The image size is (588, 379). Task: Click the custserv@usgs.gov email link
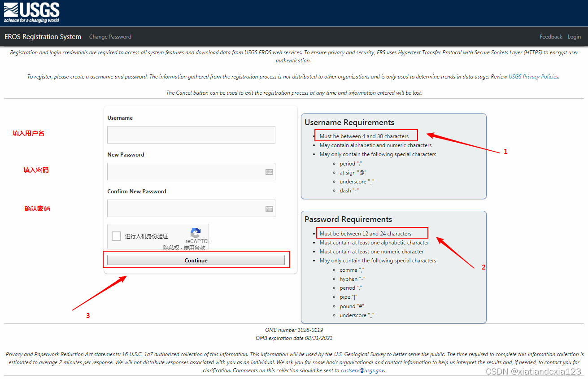[x=362, y=370]
